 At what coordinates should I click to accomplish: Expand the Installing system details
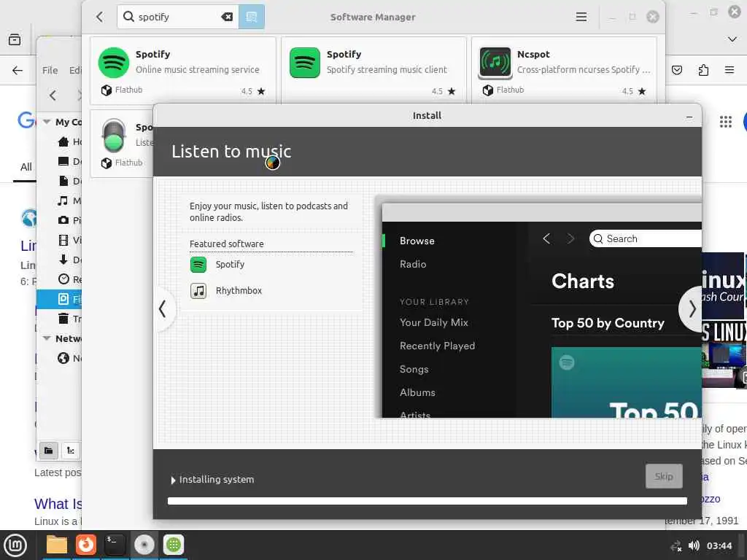tap(173, 480)
